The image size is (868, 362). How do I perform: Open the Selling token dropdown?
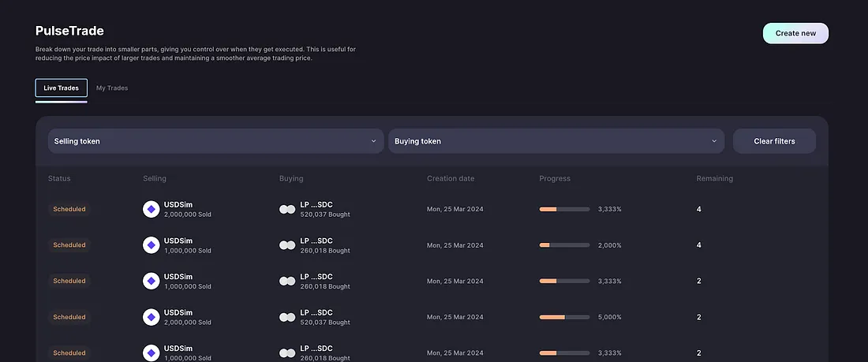point(215,141)
